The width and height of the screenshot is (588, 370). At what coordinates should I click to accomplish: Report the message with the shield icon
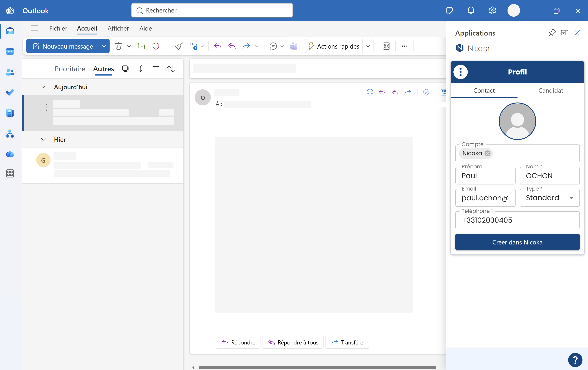pyautogui.click(x=156, y=46)
